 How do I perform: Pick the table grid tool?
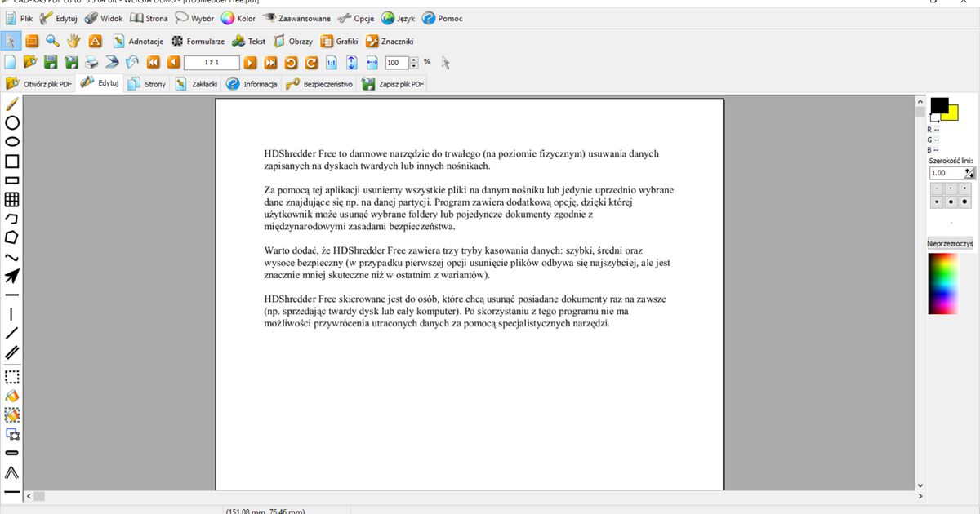point(12,199)
